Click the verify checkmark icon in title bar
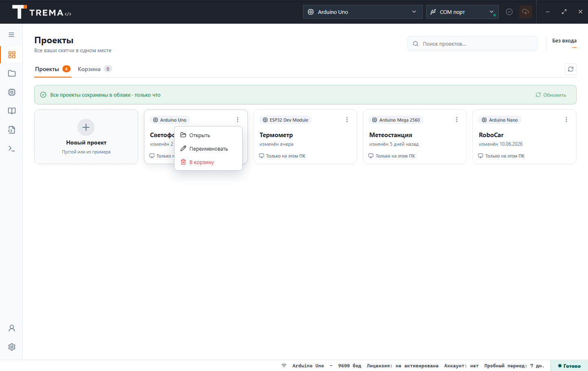This screenshot has width=588, height=371. (509, 12)
